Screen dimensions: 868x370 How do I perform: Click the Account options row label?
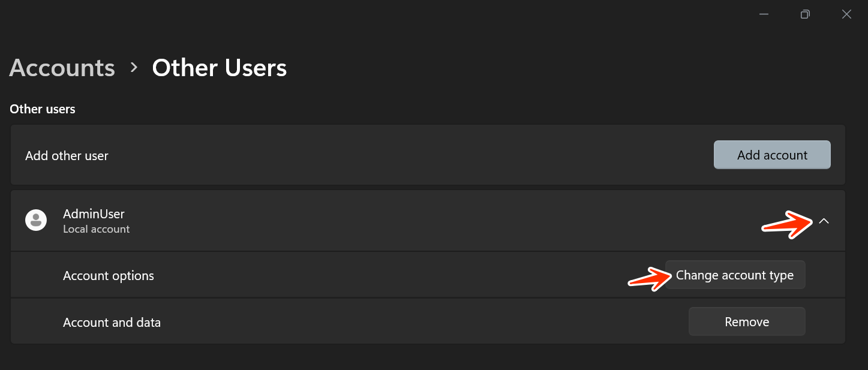point(109,276)
